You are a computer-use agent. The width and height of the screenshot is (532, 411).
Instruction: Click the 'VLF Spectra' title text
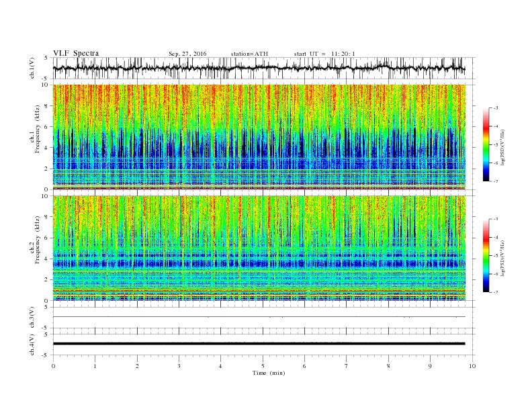(76, 53)
